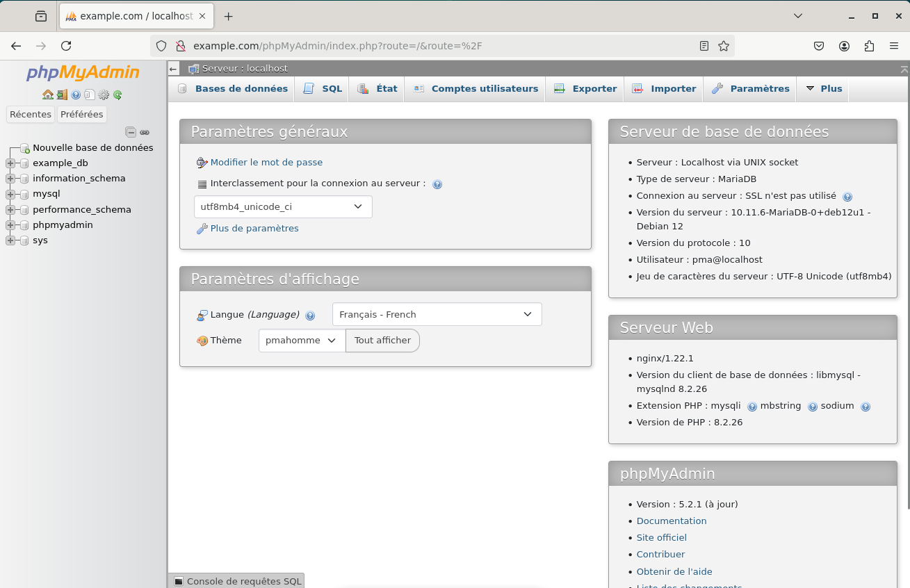Expand the example_db tree node
The width and height of the screenshot is (910, 588).
10,163
